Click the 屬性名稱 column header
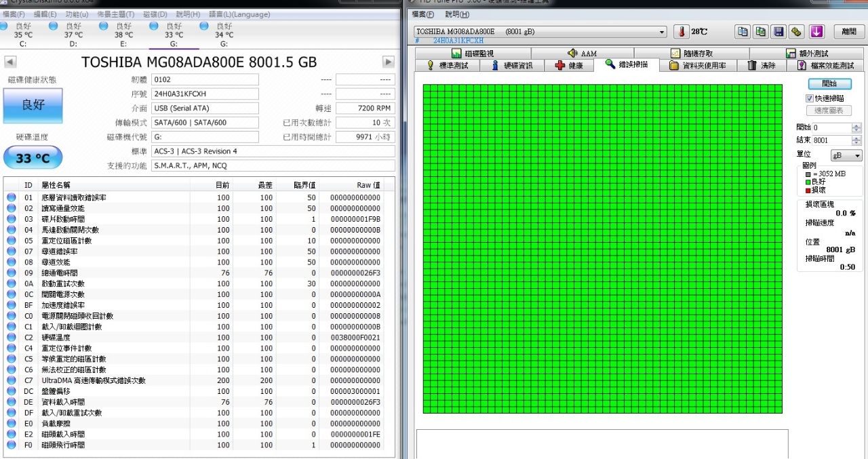 click(x=56, y=185)
